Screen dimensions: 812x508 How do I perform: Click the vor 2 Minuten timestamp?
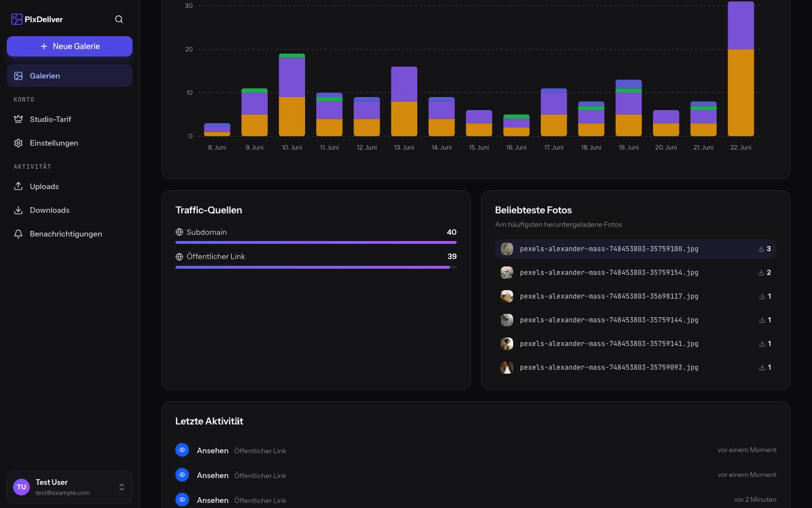pos(755,500)
